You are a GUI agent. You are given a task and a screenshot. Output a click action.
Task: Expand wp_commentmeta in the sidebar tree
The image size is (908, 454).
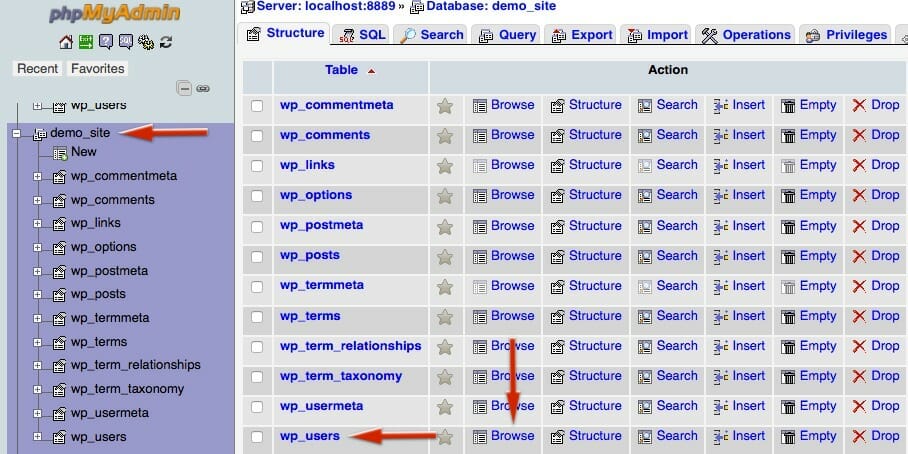38,177
